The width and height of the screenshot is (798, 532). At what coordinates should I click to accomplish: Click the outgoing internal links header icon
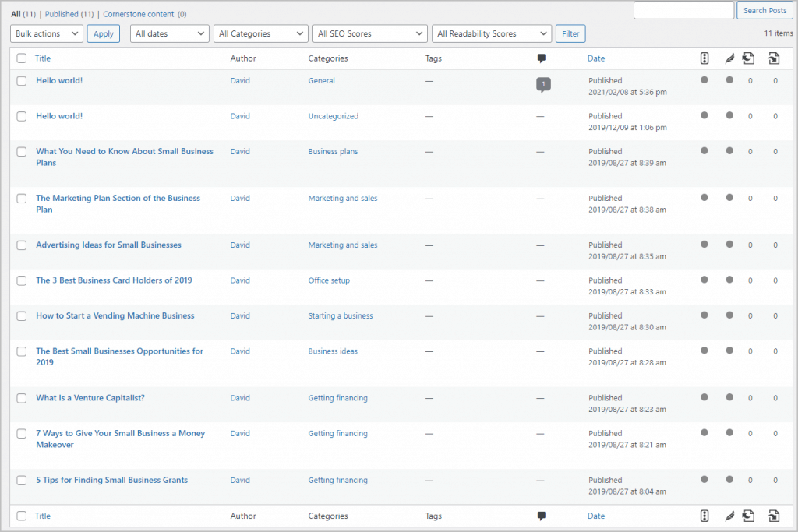tap(749, 58)
